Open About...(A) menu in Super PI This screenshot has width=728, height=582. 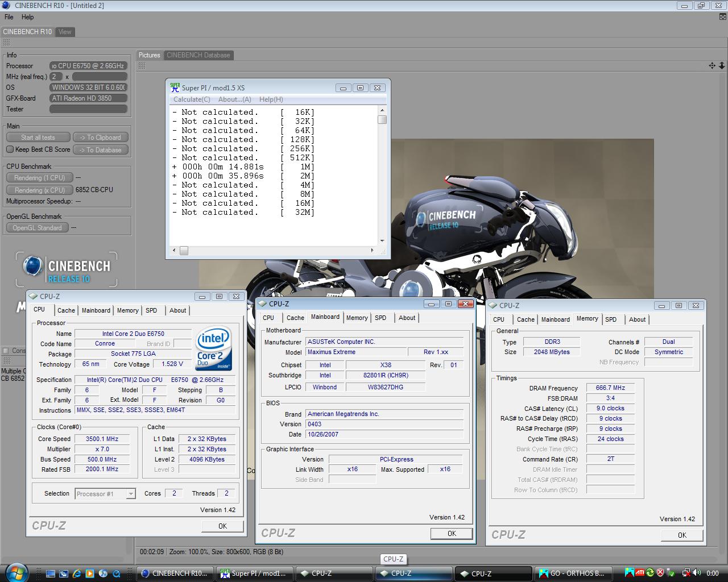pos(235,99)
